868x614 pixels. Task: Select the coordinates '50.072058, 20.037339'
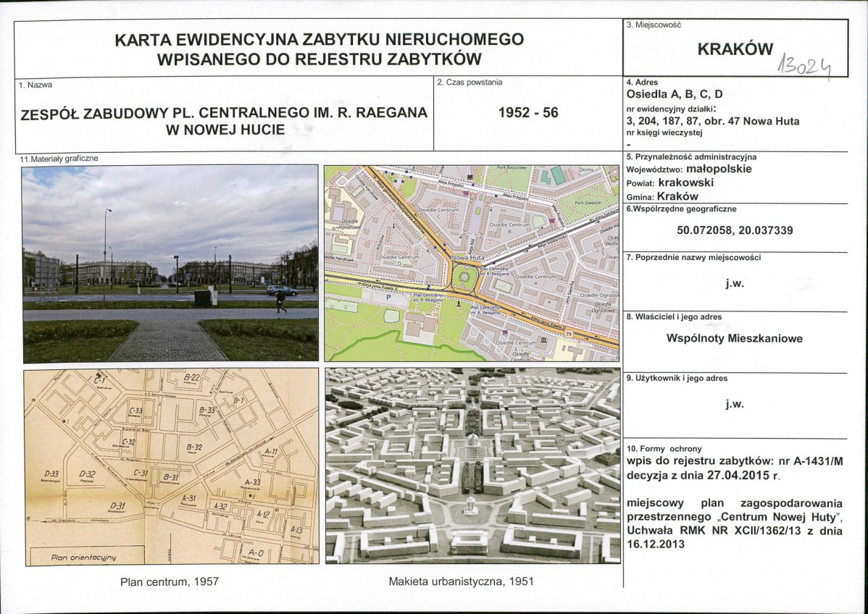click(735, 231)
